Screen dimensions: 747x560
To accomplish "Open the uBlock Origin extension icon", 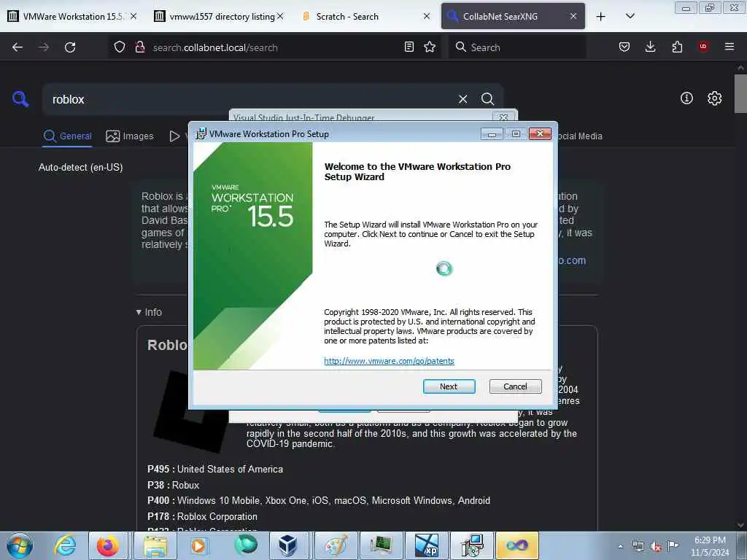I will (703, 47).
